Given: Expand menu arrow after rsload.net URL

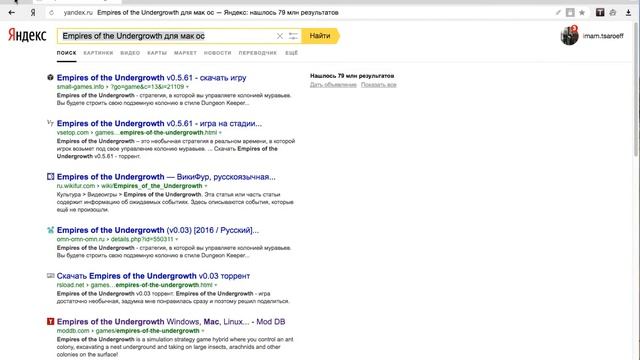Looking at the screenshot, I should pyautogui.click(x=216, y=285).
